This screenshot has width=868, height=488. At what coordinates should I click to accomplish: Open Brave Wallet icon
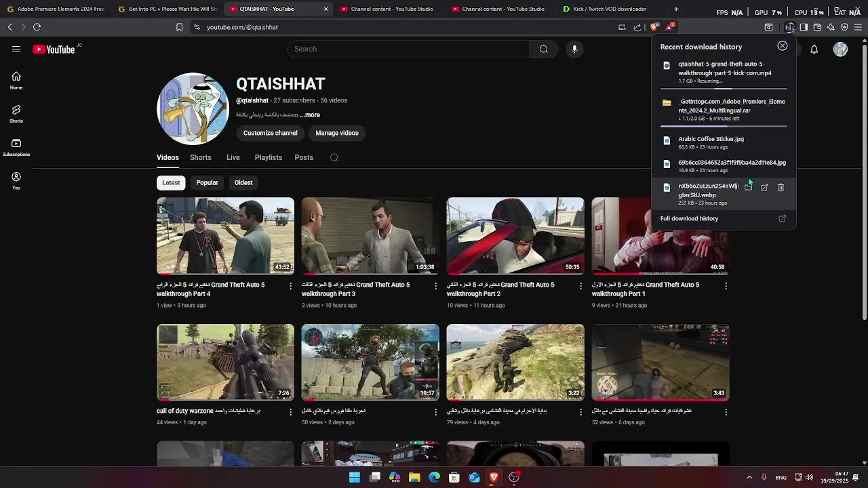coord(817,27)
